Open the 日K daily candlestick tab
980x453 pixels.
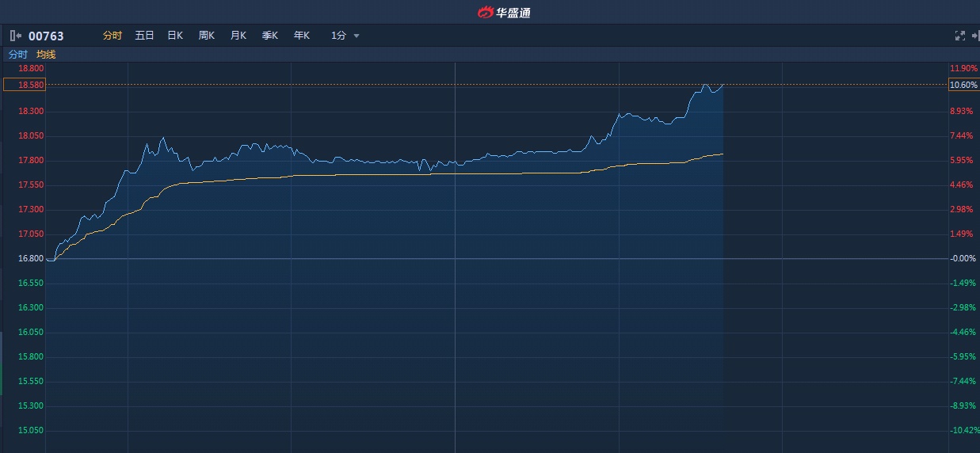coord(175,36)
